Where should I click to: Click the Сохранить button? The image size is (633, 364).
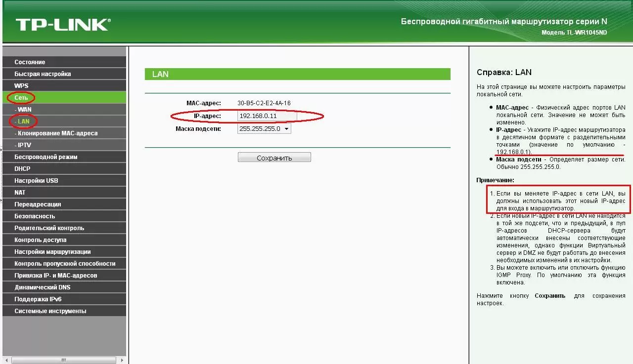(x=274, y=158)
